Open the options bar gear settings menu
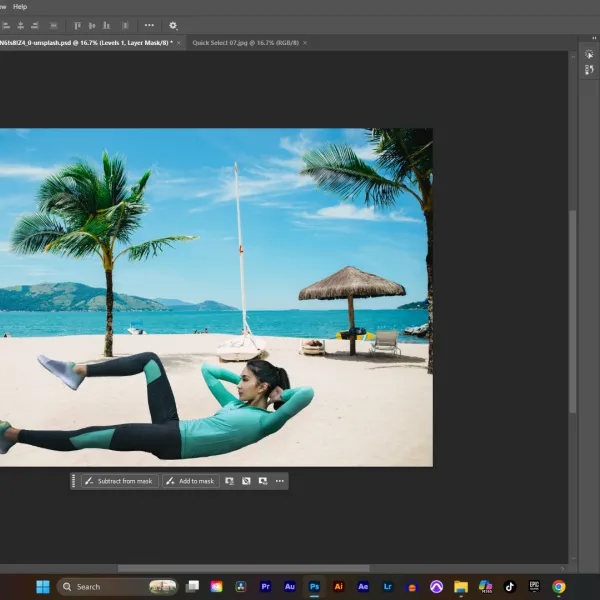This screenshot has width=600, height=600. pos(173,26)
